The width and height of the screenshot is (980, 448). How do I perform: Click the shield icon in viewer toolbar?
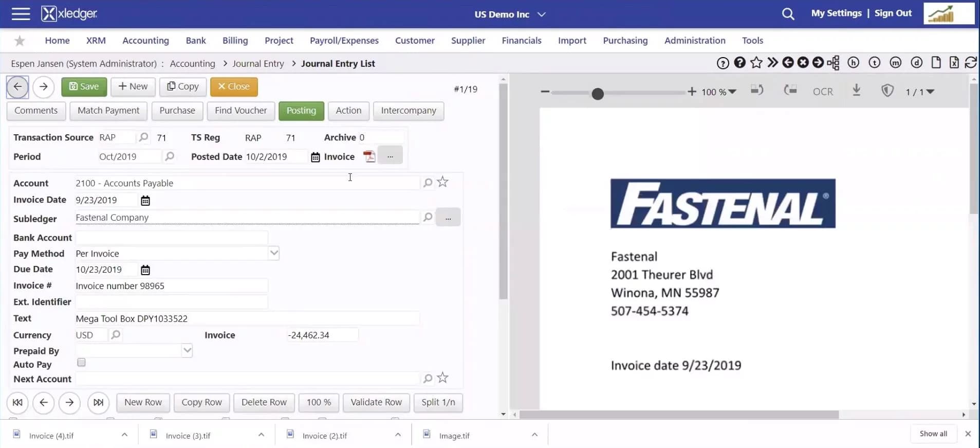887,91
